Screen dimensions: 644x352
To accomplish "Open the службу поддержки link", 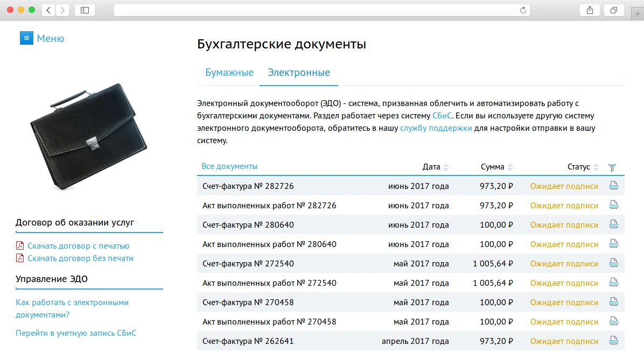I will (437, 128).
